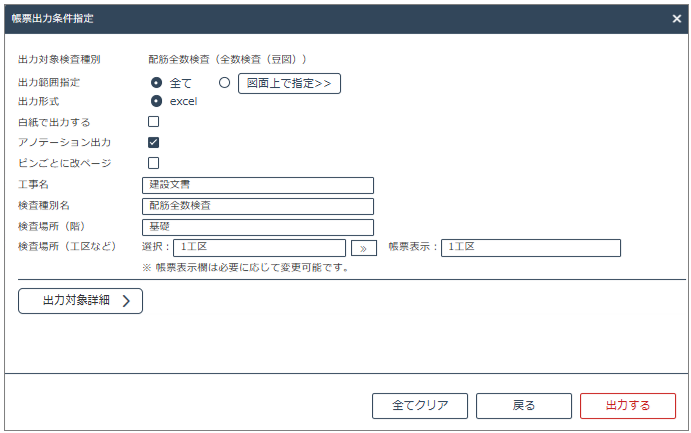691x433 pixels.
Task: Select the 全て output range radio button
Action: point(156,82)
